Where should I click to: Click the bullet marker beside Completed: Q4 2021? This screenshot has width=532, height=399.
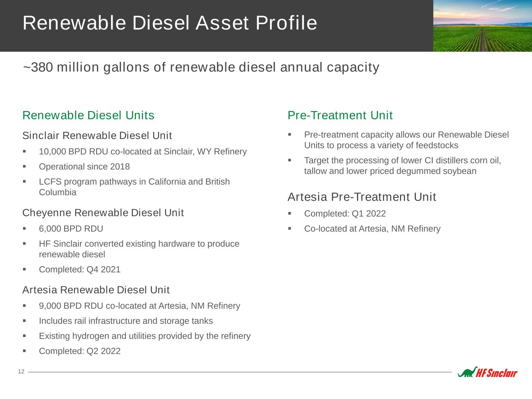tap(25, 269)
